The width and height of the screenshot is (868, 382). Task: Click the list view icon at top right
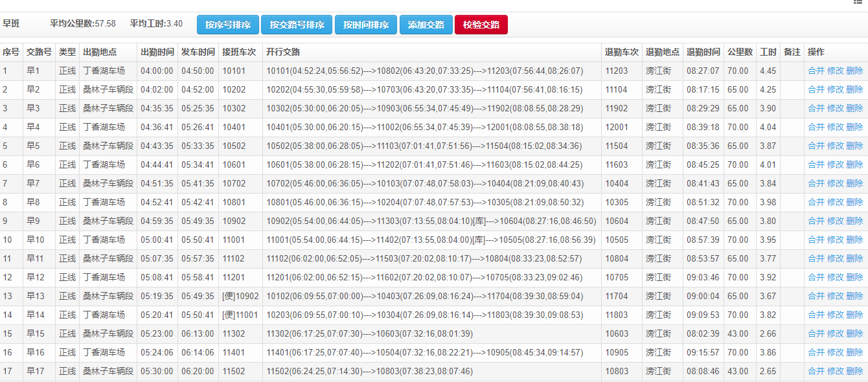858,3
